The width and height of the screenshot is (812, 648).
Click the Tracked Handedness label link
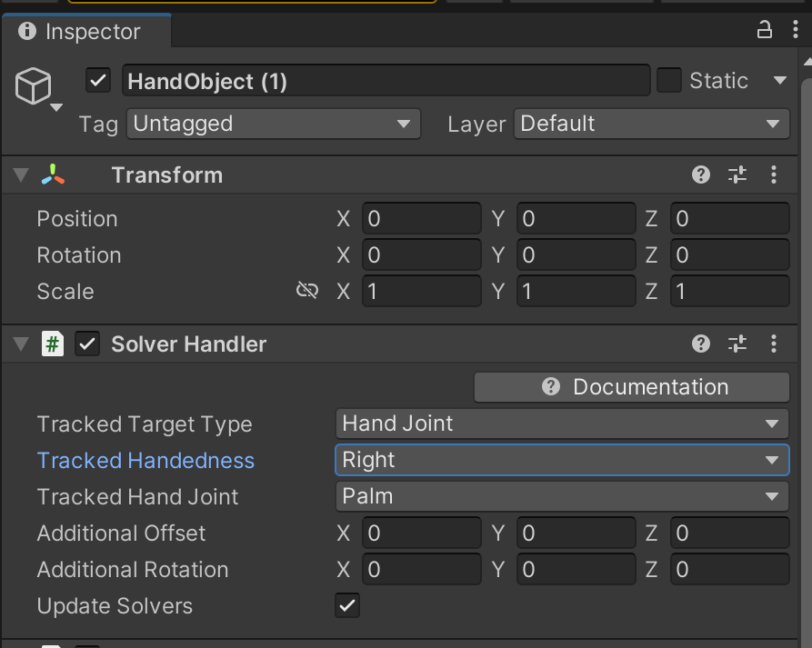click(x=145, y=460)
